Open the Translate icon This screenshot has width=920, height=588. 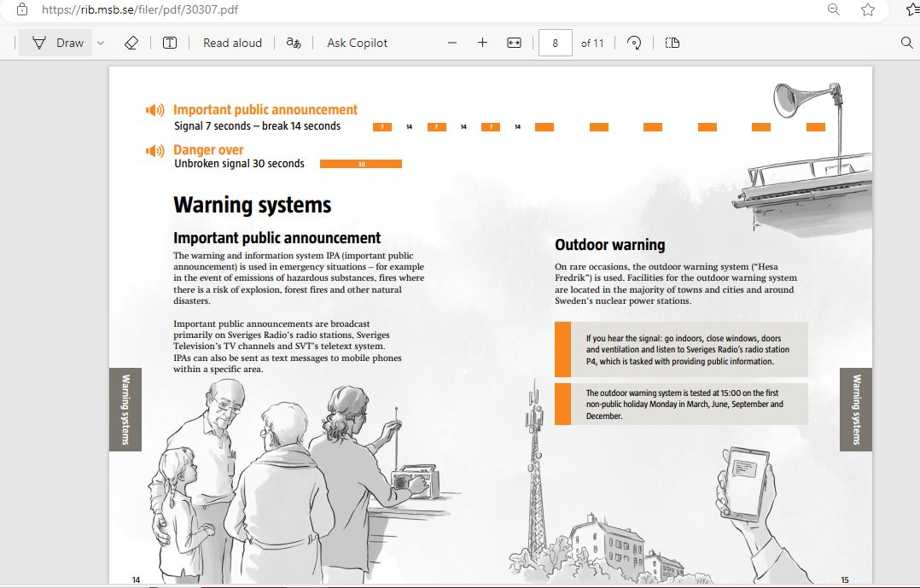coord(294,43)
